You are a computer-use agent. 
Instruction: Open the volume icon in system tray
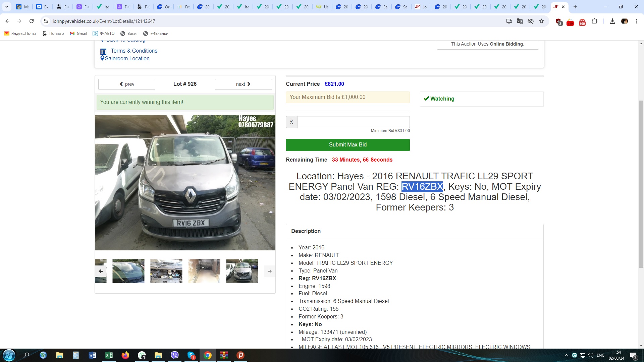[591, 355]
